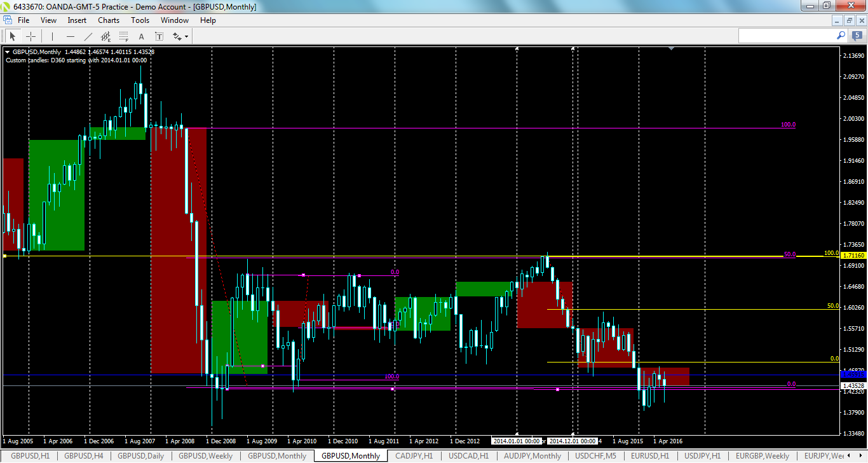868x463 pixels.
Task: Activate the Crosshair tool
Action: pyautogui.click(x=31, y=36)
